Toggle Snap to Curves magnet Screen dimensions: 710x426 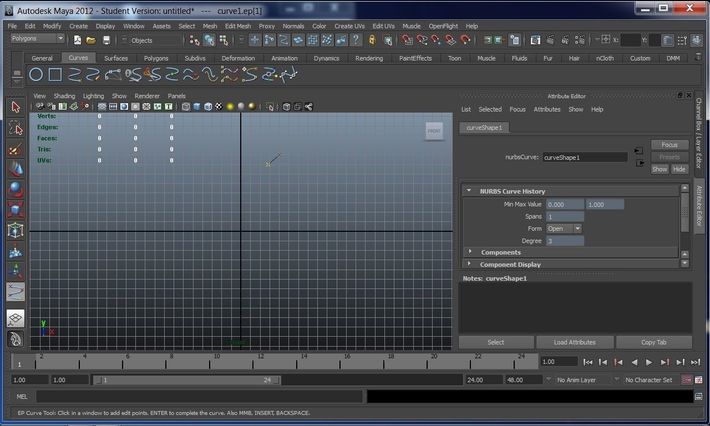coord(422,40)
